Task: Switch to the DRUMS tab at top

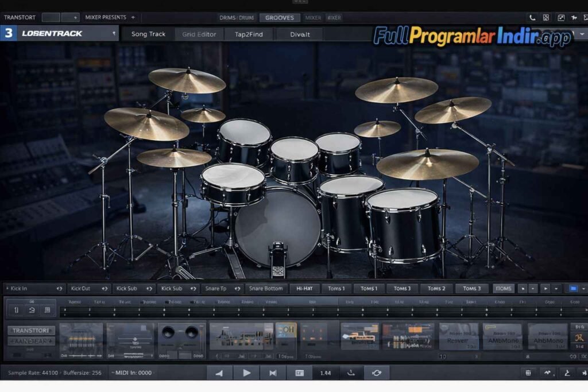Action: 237,18
